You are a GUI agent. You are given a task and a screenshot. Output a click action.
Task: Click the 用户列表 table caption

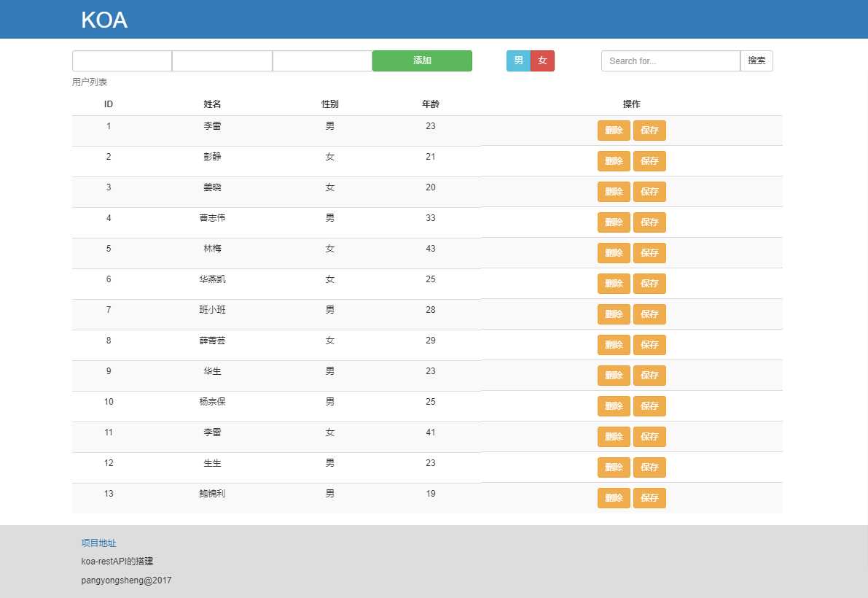90,82
